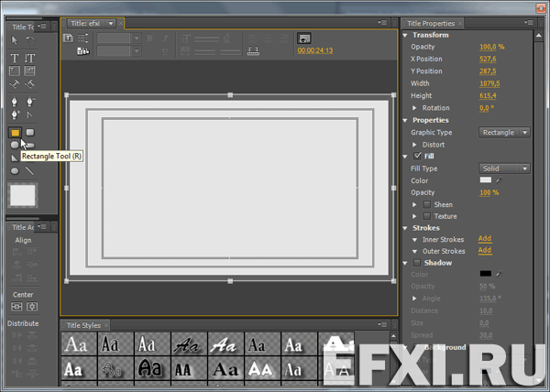Click the Title Properties tab

click(431, 23)
